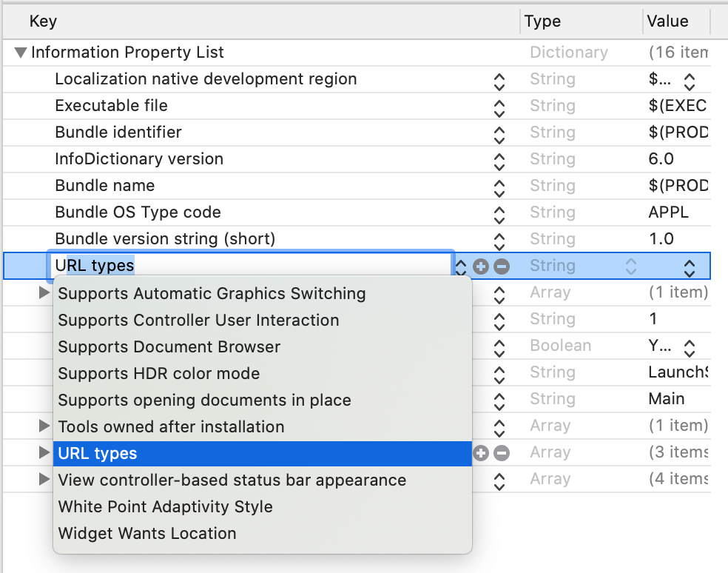Click the plus icon in the URL types edit row

pyautogui.click(x=481, y=267)
